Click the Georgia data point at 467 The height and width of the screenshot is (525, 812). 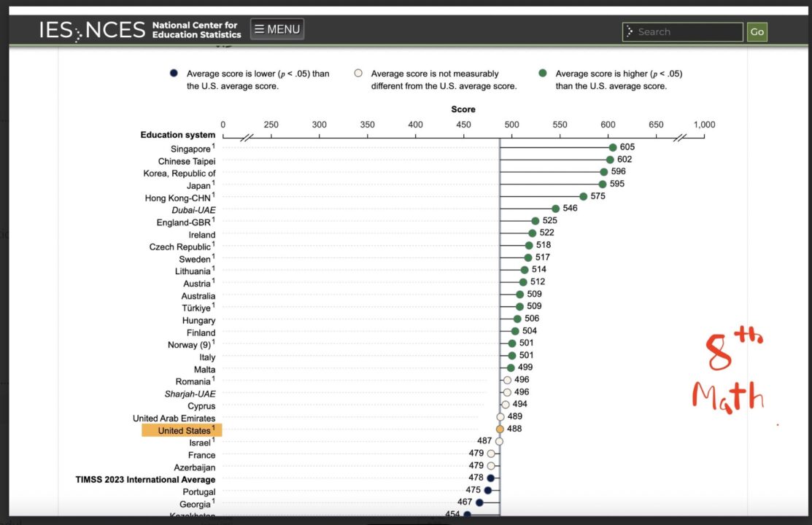click(x=479, y=502)
